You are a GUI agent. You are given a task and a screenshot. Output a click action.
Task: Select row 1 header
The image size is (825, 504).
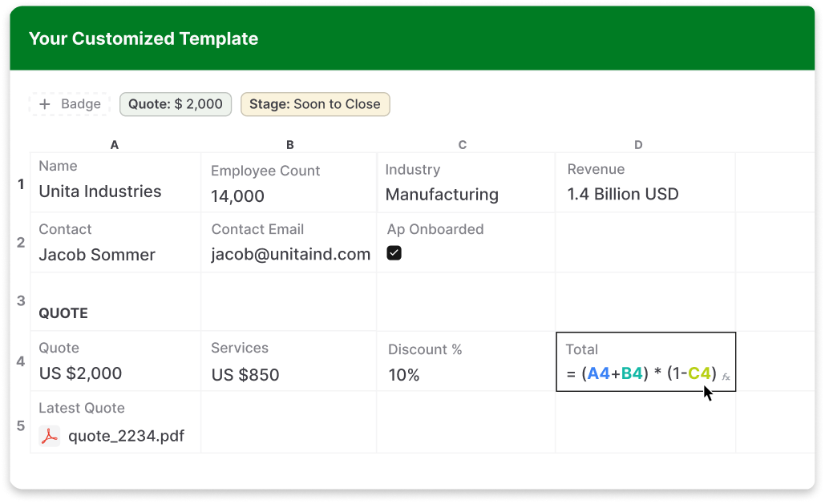[x=21, y=184]
